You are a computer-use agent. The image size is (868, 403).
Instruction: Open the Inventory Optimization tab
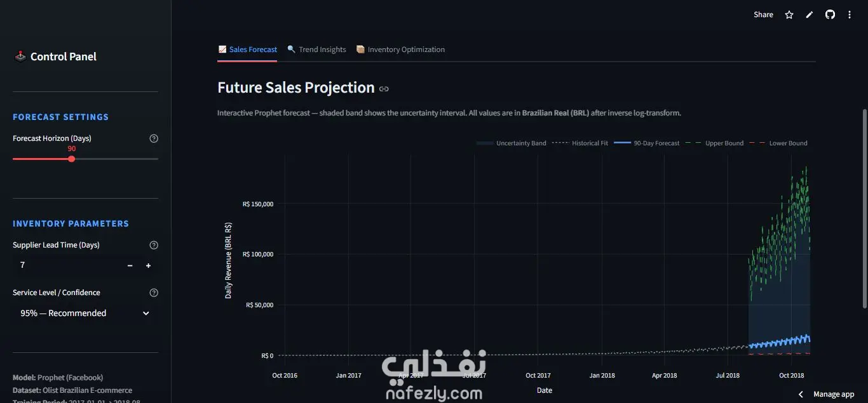click(x=400, y=50)
